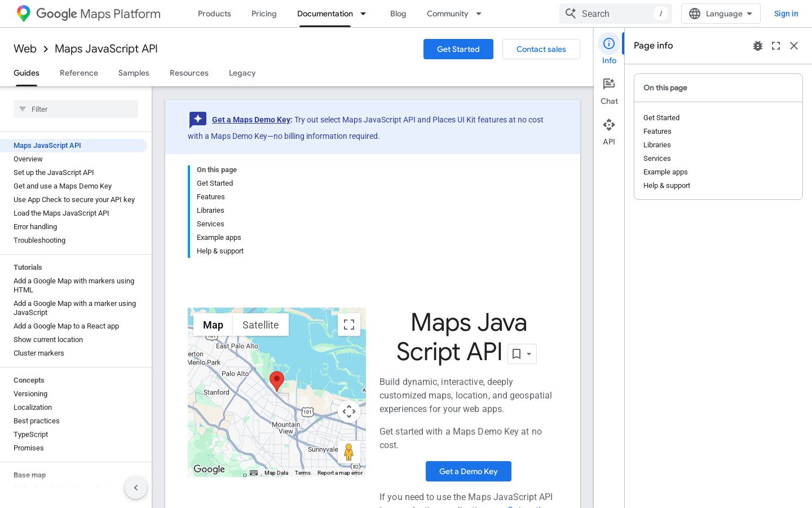This screenshot has height=508, width=812.
Task: Click the Web breadcrumb link
Action: point(25,49)
